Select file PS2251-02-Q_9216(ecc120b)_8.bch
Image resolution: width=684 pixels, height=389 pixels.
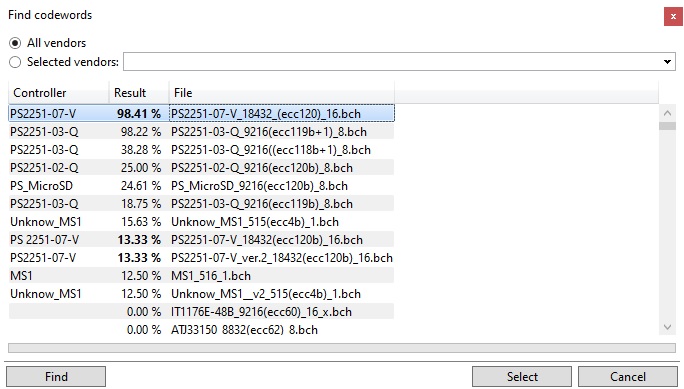point(262,168)
